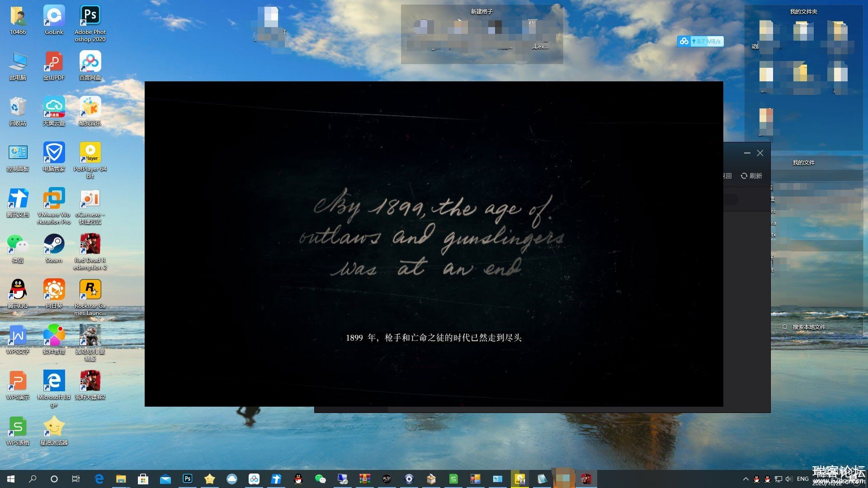Open Mail app on the taskbar

pyautogui.click(x=165, y=479)
